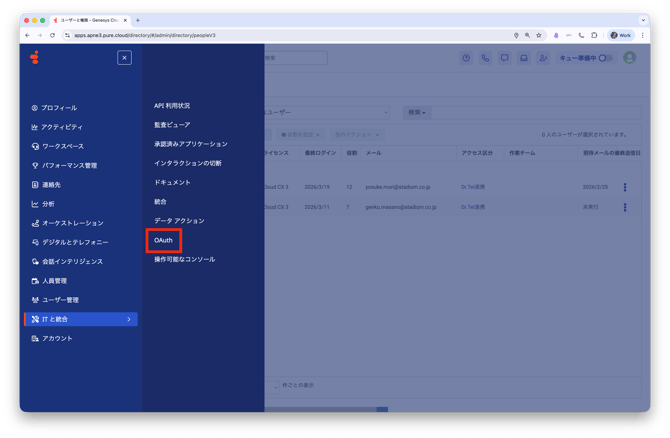Bookmark the page with the star icon

[539, 35]
